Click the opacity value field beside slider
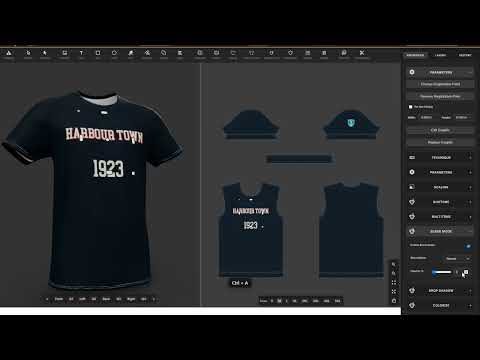The height and width of the screenshot is (360, 480). 457,272
